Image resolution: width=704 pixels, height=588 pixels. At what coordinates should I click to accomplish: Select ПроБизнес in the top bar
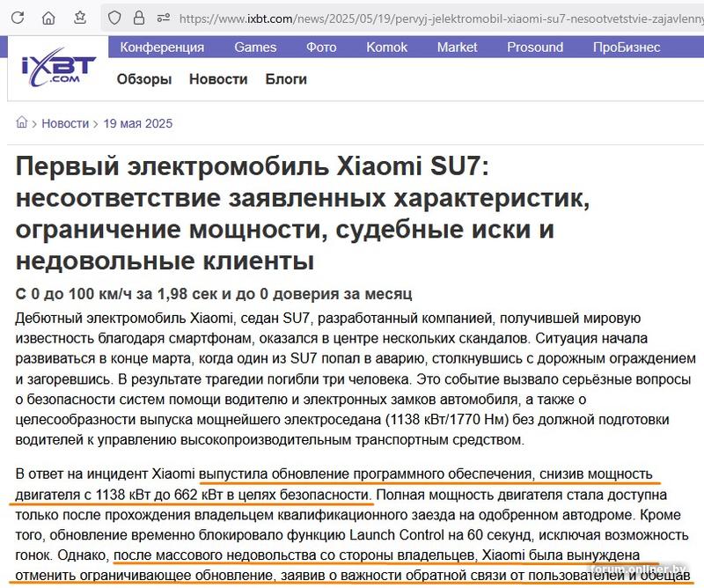[x=627, y=48]
